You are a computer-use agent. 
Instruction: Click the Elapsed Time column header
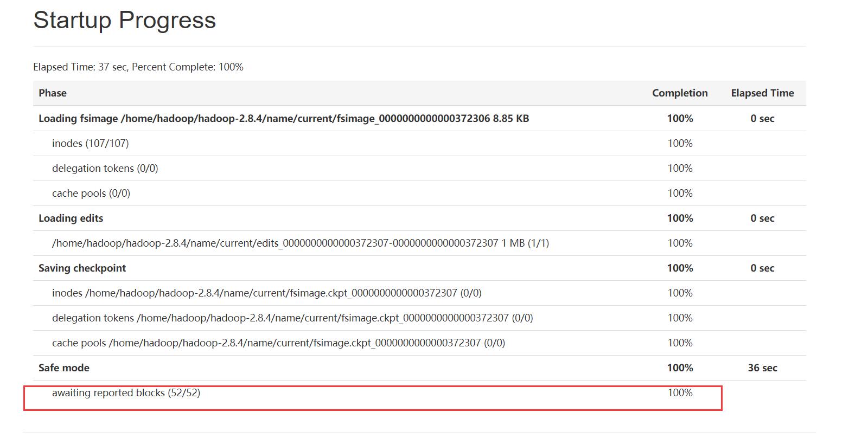762,93
